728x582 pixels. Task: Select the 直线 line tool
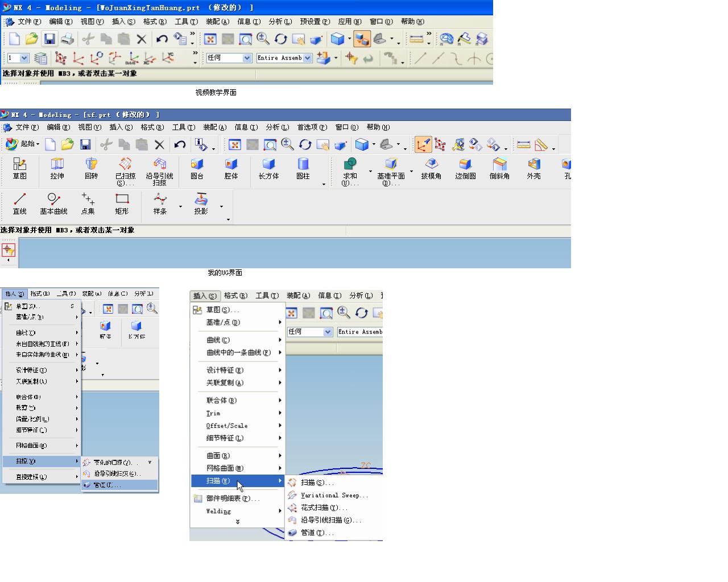[x=20, y=204]
